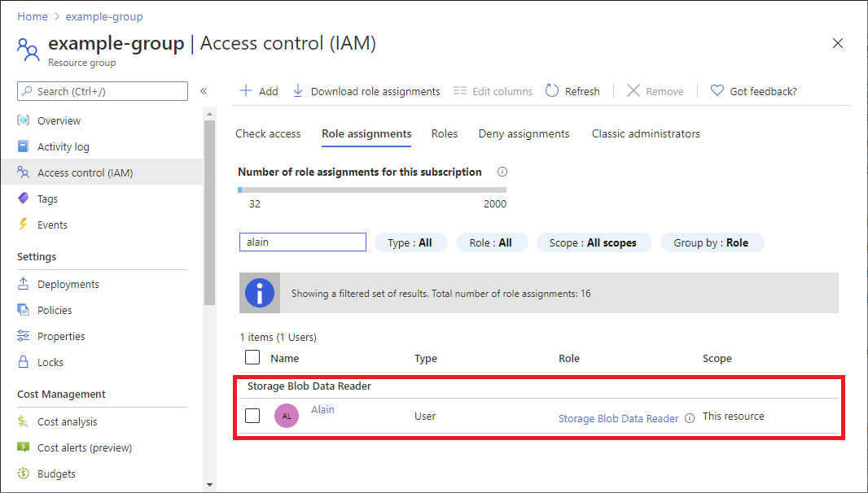Click the Add plus icon

point(245,91)
